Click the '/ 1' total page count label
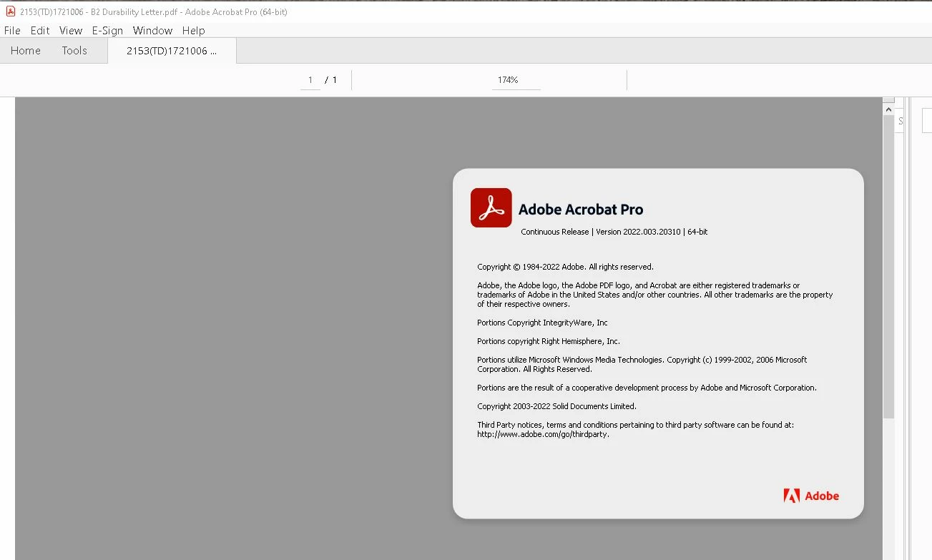Viewport: 932px width, 560px height. click(331, 80)
